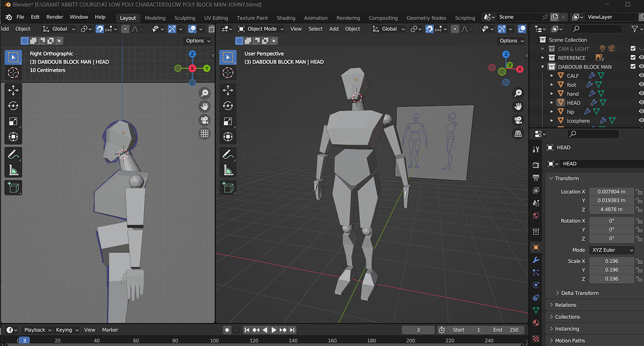Viewport: 644px width, 346px height.
Task: Toggle camera view in the perspective viewport
Action: (518, 120)
